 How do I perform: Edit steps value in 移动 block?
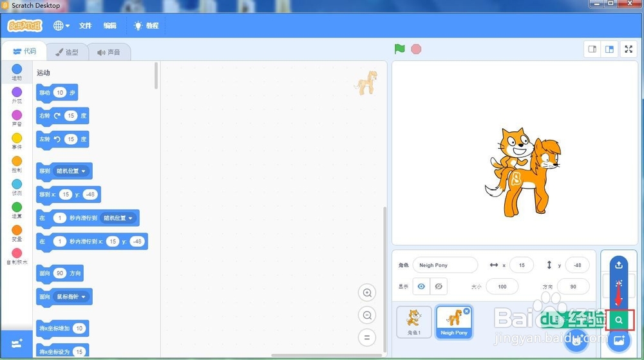60,92
